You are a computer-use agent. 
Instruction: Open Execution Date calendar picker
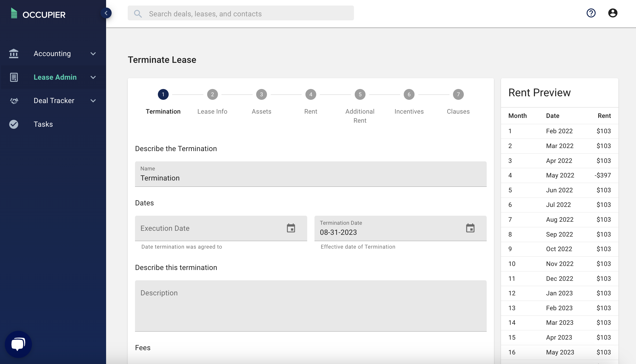point(291,228)
